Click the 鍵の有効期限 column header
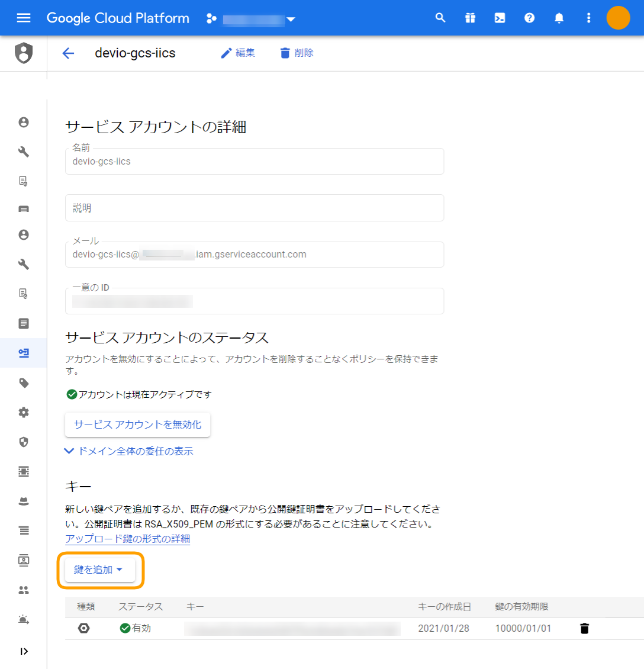644x669 pixels. 521,607
